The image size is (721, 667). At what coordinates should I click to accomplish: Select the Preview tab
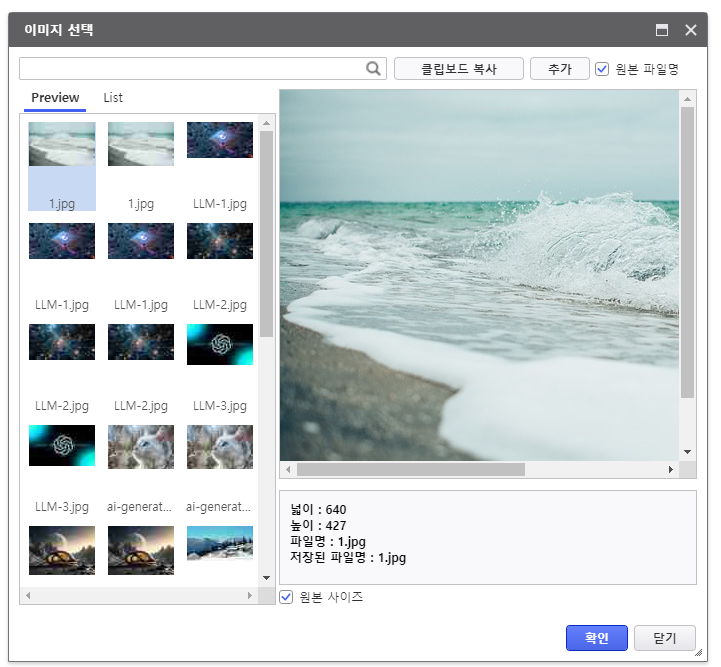(x=55, y=98)
